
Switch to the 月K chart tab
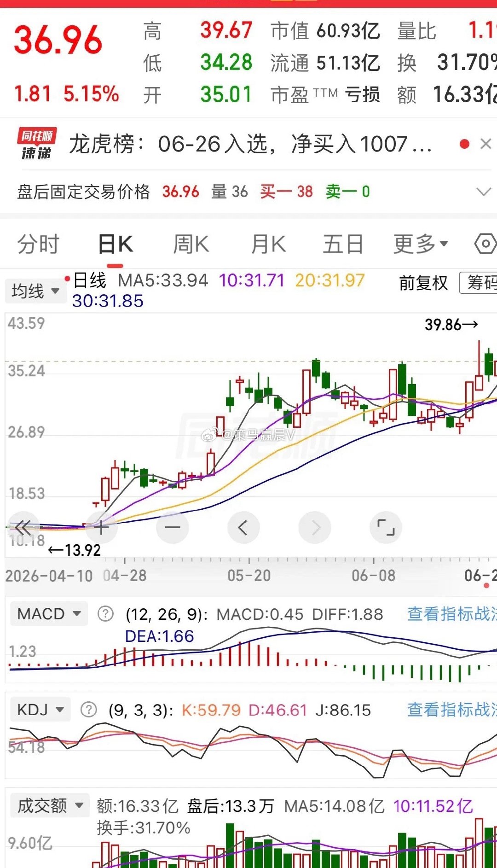point(268,244)
